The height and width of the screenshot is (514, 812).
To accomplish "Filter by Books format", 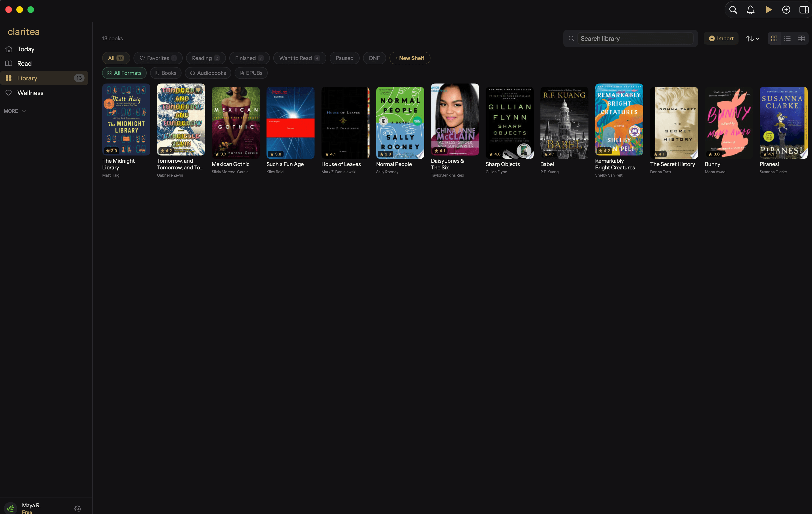I will [x=166, y=73].
